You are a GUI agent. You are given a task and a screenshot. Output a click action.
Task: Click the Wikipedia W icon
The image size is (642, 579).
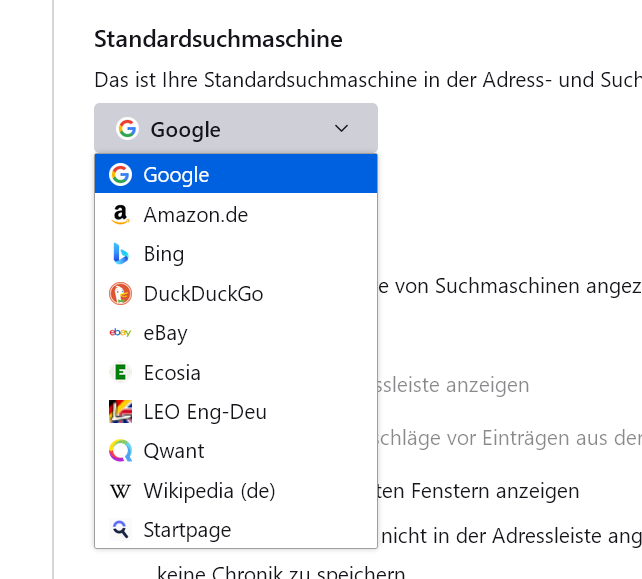(120, 491)
